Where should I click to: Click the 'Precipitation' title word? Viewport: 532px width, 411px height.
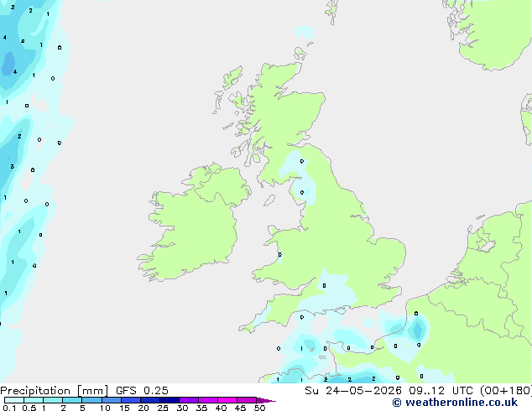(x=37, y=391)
